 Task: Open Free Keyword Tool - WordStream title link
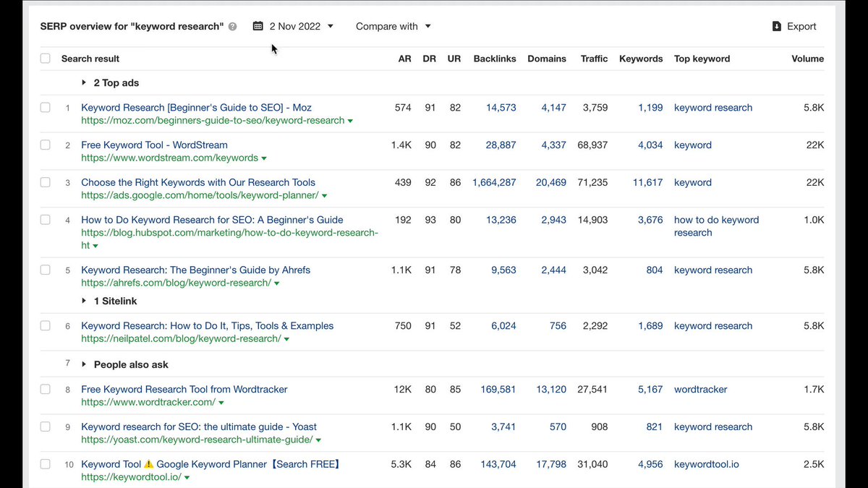(154, 145)
